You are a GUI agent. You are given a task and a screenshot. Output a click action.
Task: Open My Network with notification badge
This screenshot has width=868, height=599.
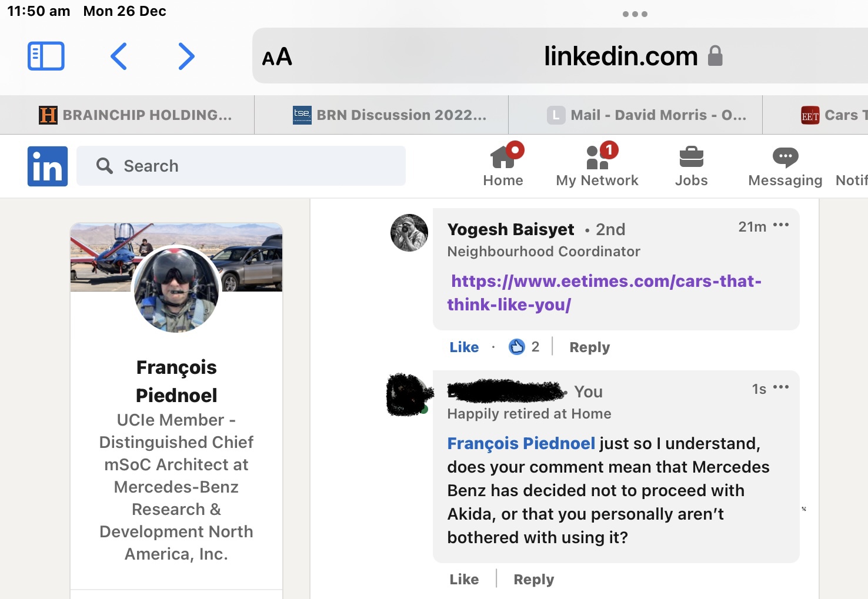pos(597,165)
